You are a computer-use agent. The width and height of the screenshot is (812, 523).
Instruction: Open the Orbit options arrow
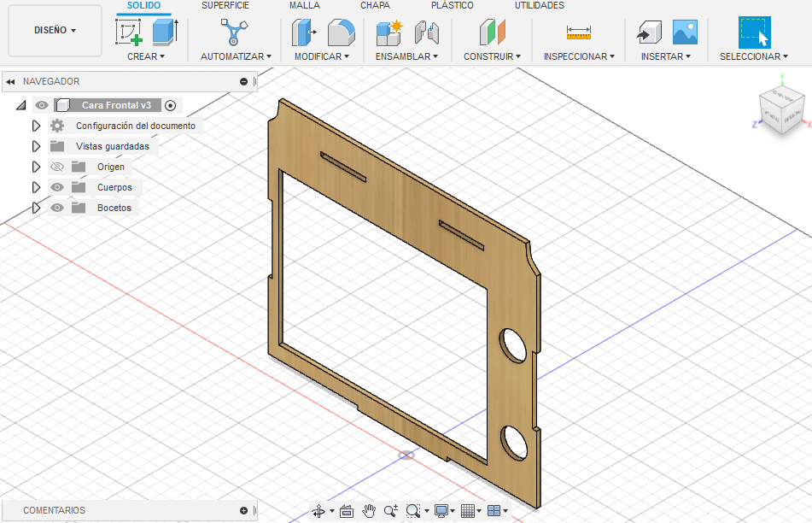point(332,512)
